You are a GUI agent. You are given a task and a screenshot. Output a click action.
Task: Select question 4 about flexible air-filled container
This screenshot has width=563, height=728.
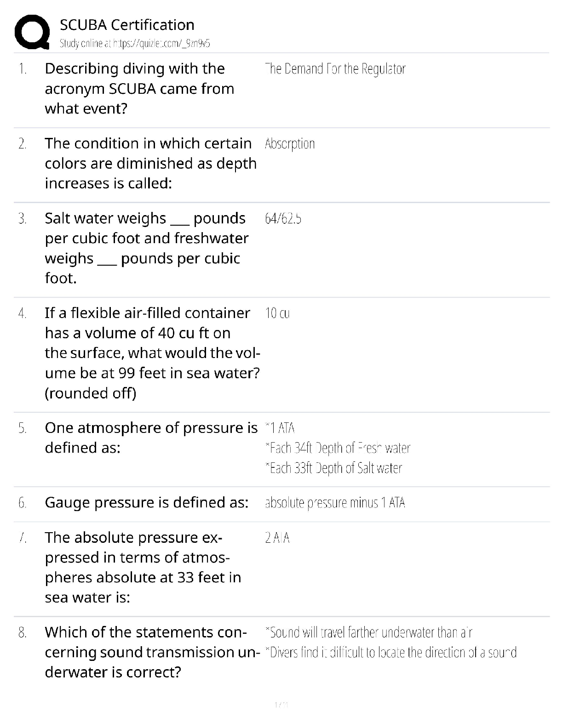152,353
